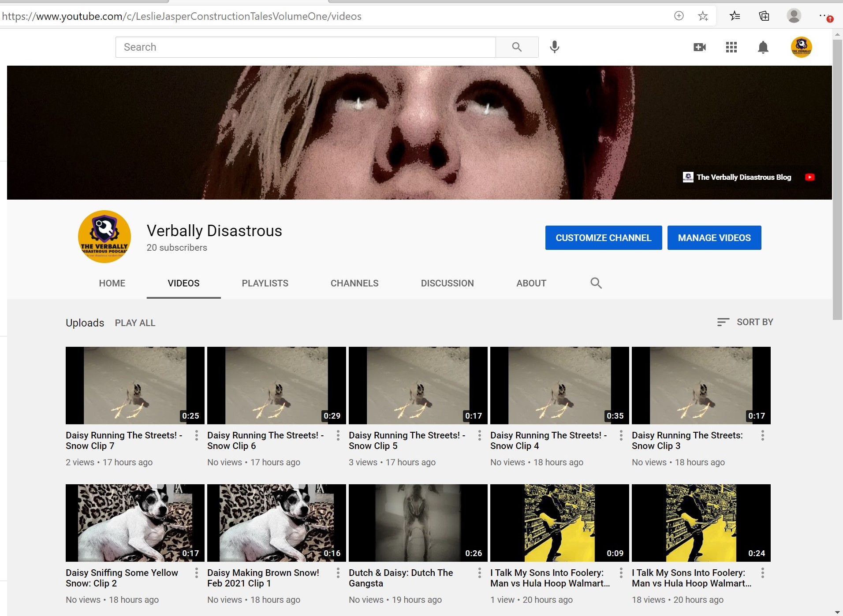Screen dimensions: 843x616
Task: Open options menu for Snow Clip 7
Action: (197, 435)
